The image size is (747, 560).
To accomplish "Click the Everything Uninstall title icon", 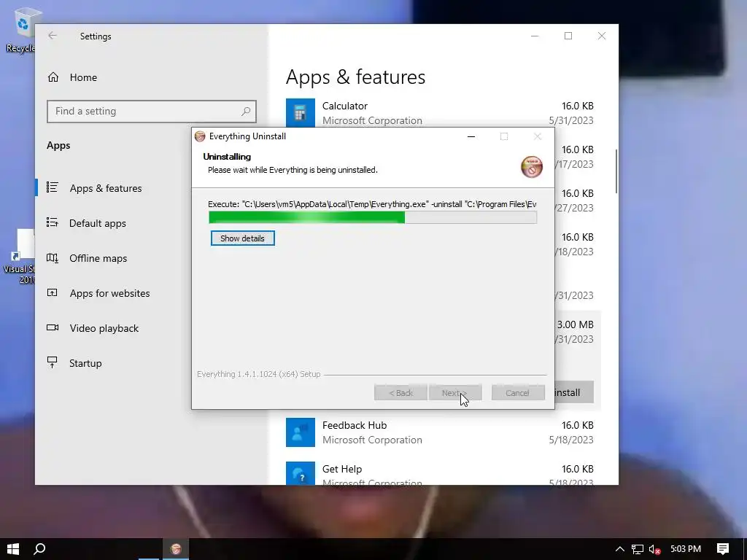I will 200,136.
